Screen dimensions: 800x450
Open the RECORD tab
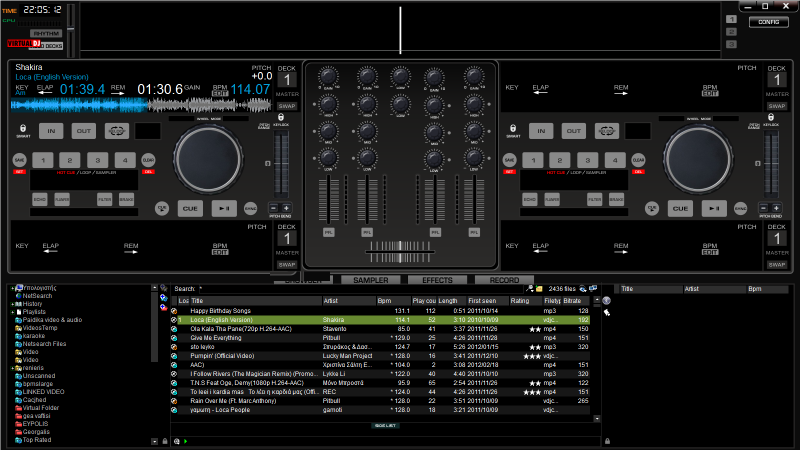pos(504,280)
